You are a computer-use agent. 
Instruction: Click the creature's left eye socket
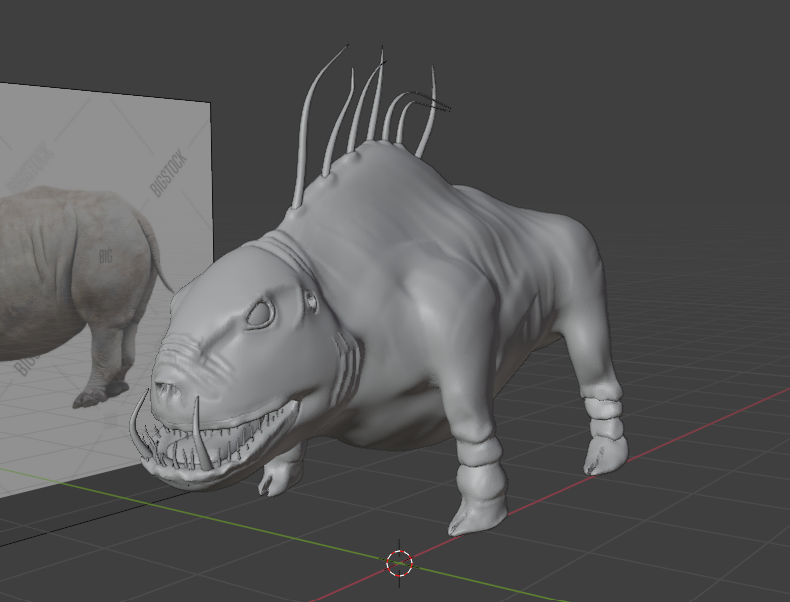260,314
